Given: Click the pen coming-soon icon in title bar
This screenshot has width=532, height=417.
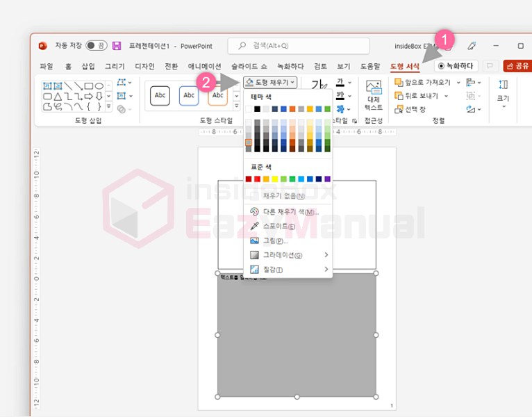Looking at the screenshot, I should pos(472,46).
